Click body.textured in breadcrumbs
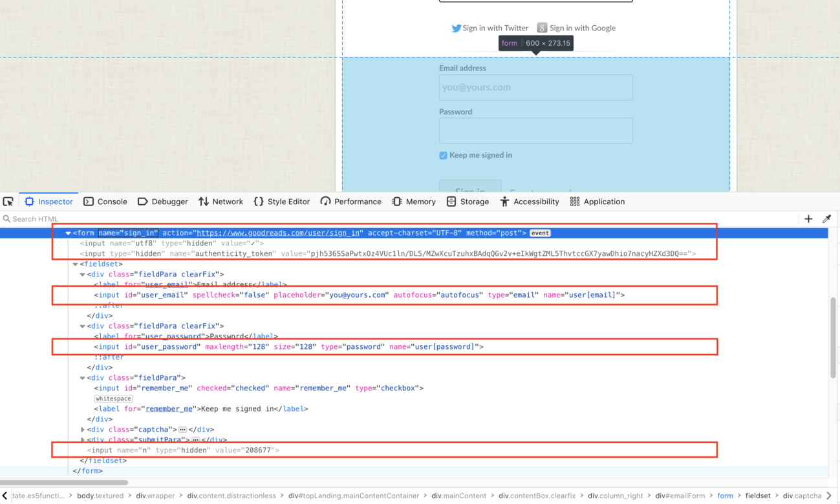 click(100, 496)
